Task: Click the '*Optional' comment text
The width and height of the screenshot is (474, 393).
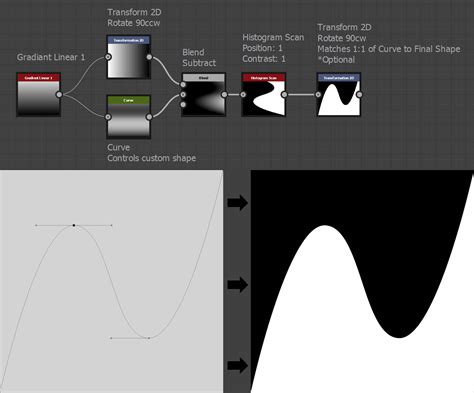Action: tap(336, 60)
